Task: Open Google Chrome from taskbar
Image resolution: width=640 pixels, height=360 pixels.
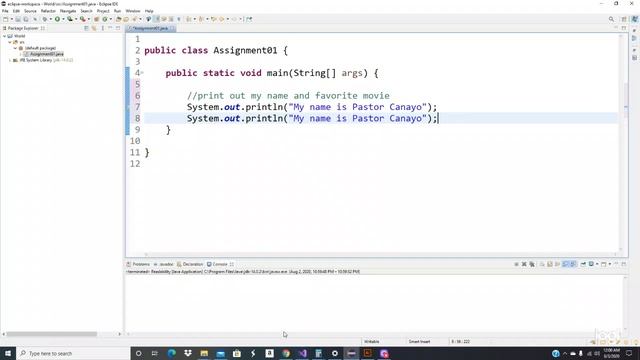Action: pyautogui.click(x=286, y=353)
